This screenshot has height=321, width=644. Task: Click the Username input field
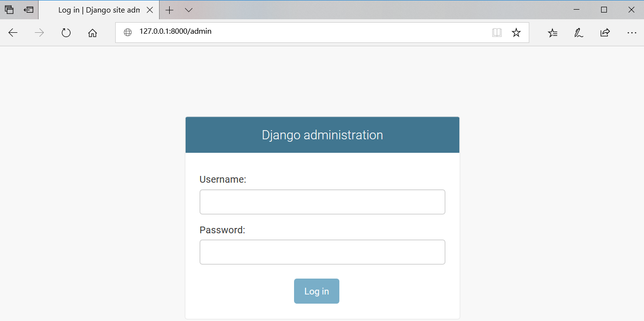coord(322,202)
